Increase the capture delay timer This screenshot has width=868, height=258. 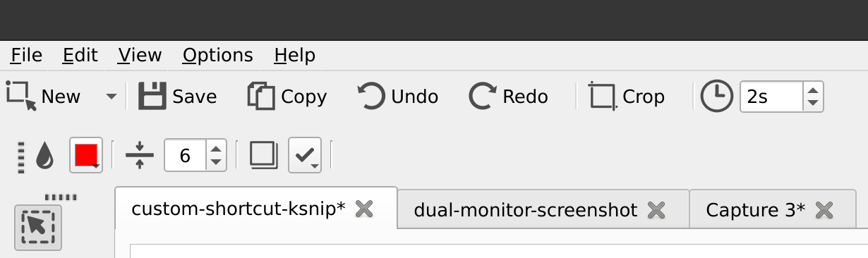point(814,90)
